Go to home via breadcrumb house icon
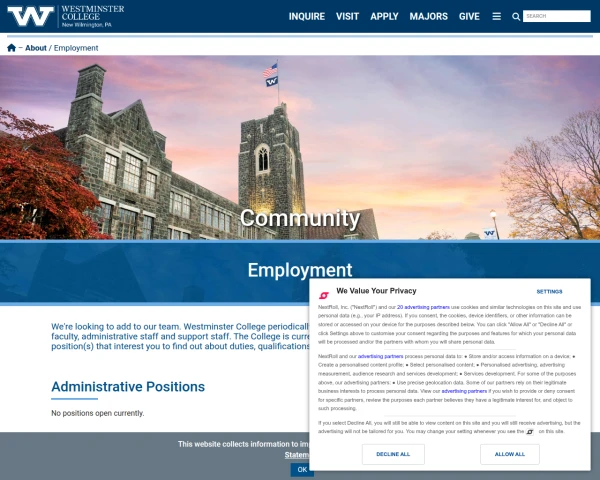Viewport: 600px width, 480px height. pos(12,48)
